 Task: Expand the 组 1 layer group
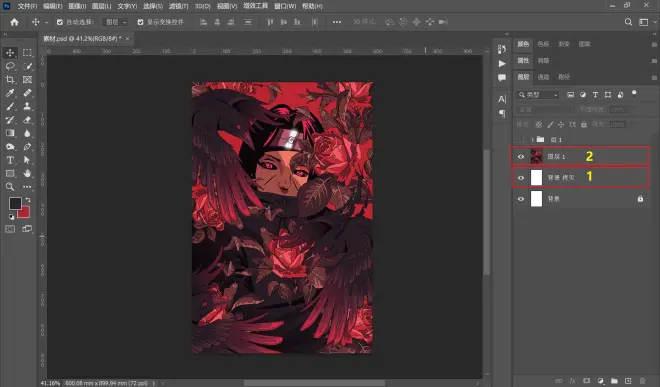click(532, 139)
